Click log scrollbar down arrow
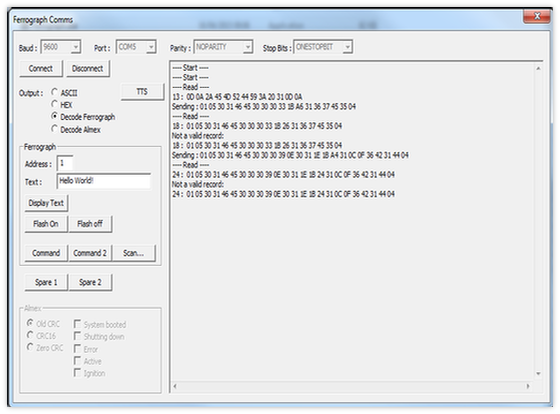Image resolution: width=560 pixels, height=414 pixels. tap(538, 374)
